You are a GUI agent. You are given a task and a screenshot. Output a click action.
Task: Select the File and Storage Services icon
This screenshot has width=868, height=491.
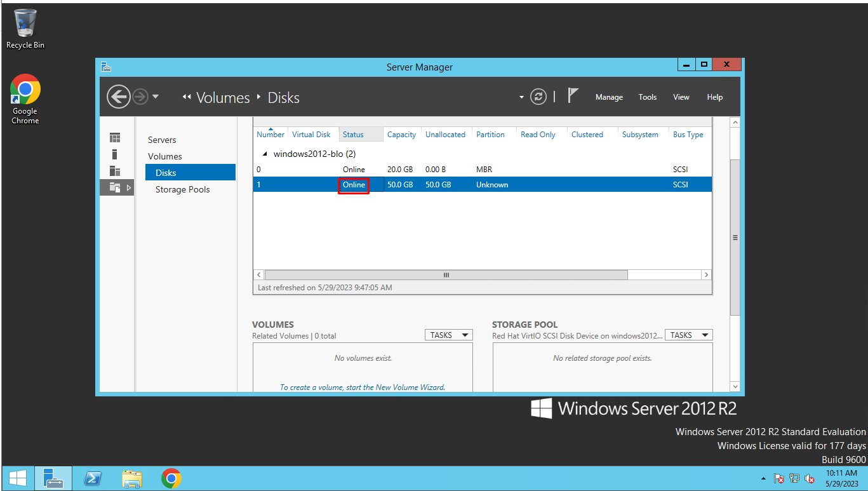115,187
